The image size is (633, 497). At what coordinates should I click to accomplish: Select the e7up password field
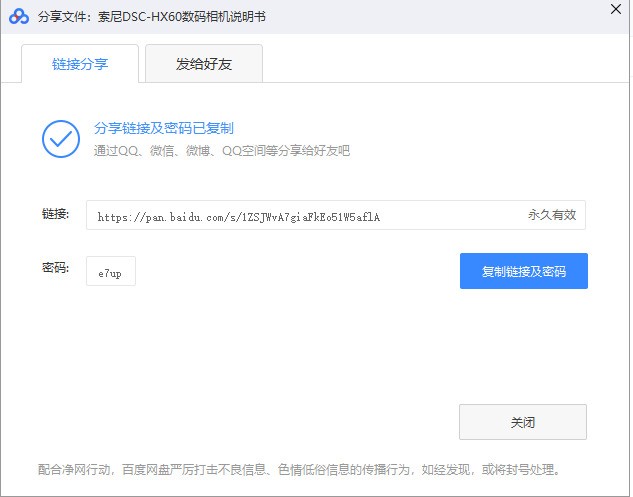pos(110,272)
